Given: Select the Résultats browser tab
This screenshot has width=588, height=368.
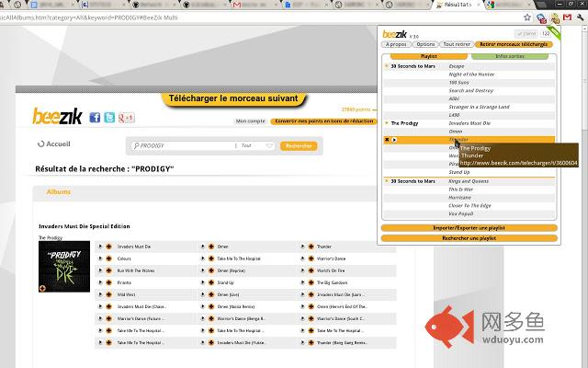Looking at the screenshot, I should point(458,5).
